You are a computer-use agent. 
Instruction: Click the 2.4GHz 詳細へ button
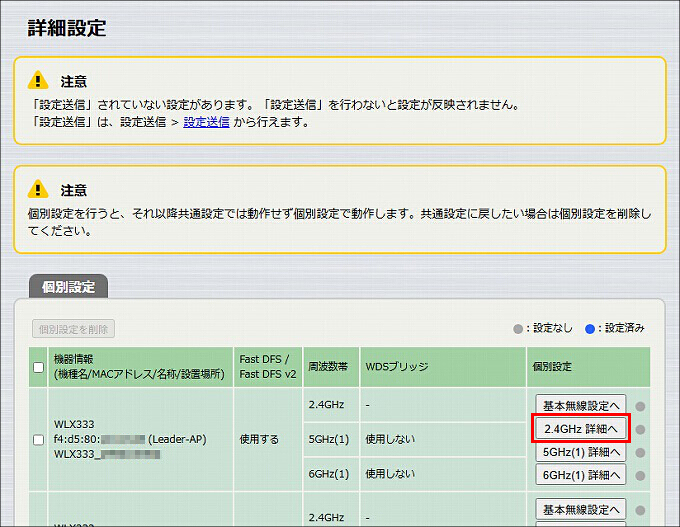point(581,429)
